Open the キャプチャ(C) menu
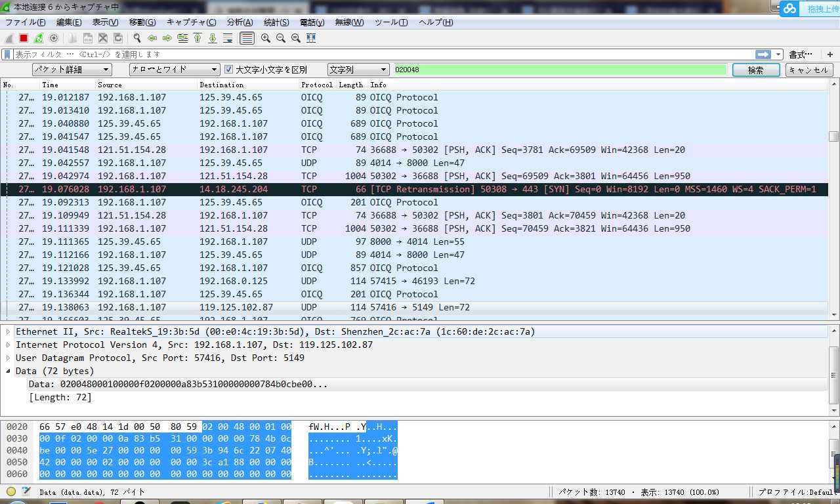The image size is (840, 504). click(191, 22)
